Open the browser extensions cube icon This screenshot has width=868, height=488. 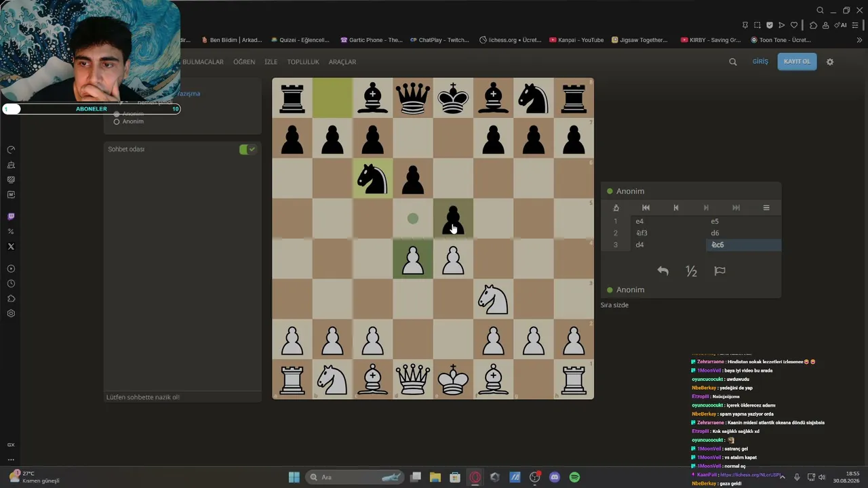(x=814, y=25)
